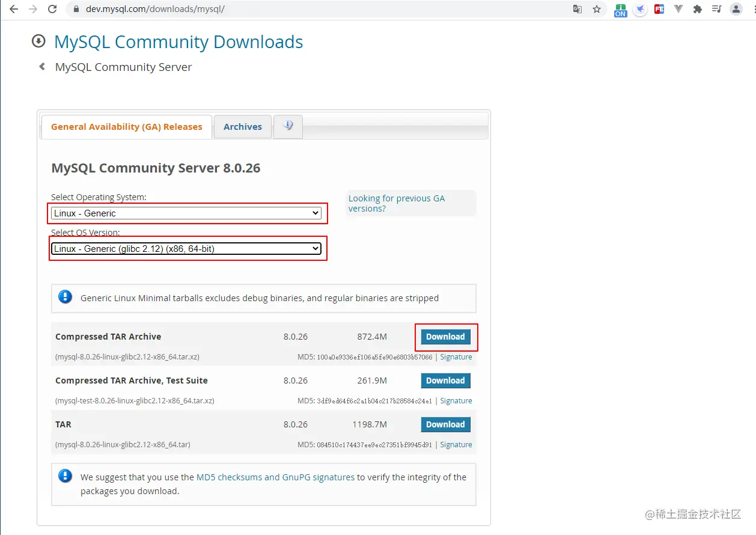Viewport: 756px width, 535px height.
Task: Click the 872.4M size value
Action: [372, 337]
